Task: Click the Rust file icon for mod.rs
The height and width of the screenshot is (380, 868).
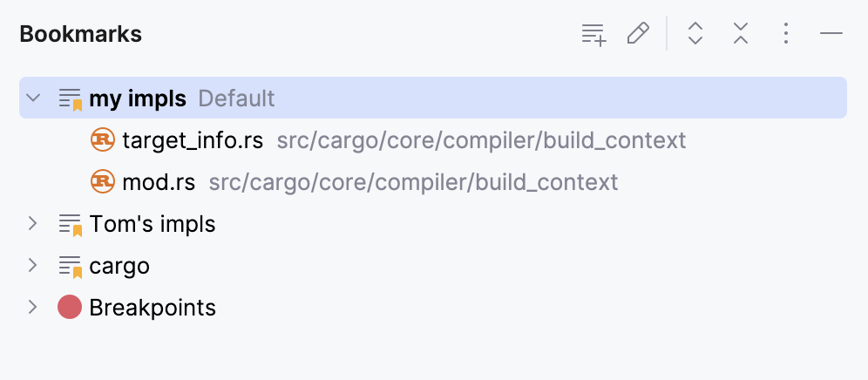Action: 103,182
